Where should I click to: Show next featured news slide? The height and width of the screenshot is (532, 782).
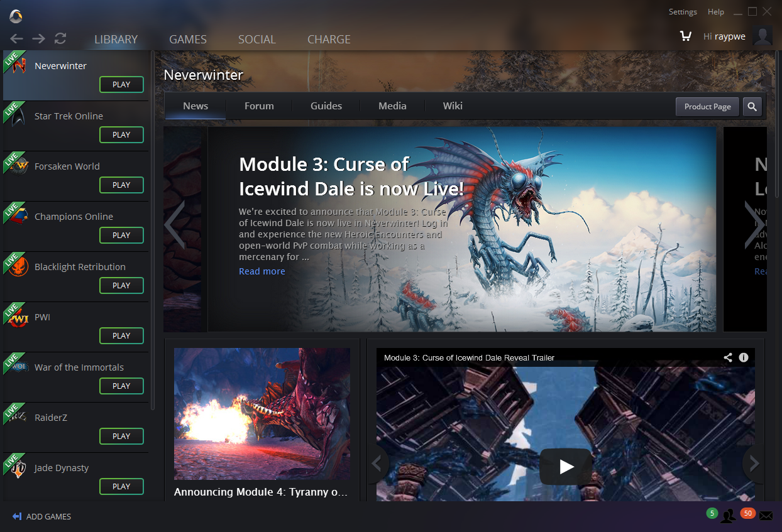(x=753, y=225)
